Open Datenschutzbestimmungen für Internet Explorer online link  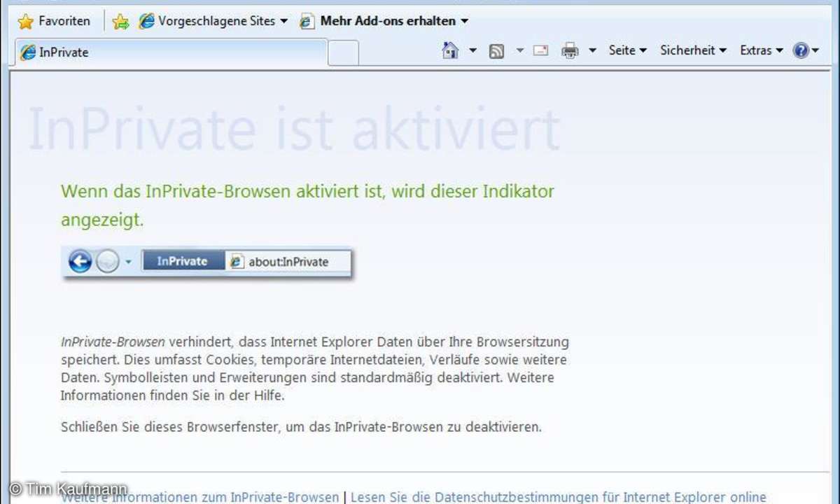click(x=559, y=498)
